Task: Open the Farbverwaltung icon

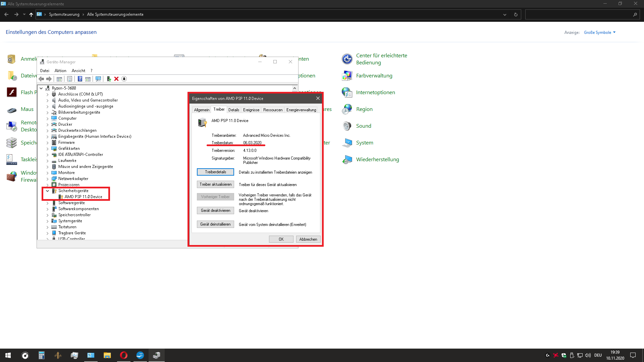Action: (347, 75)
